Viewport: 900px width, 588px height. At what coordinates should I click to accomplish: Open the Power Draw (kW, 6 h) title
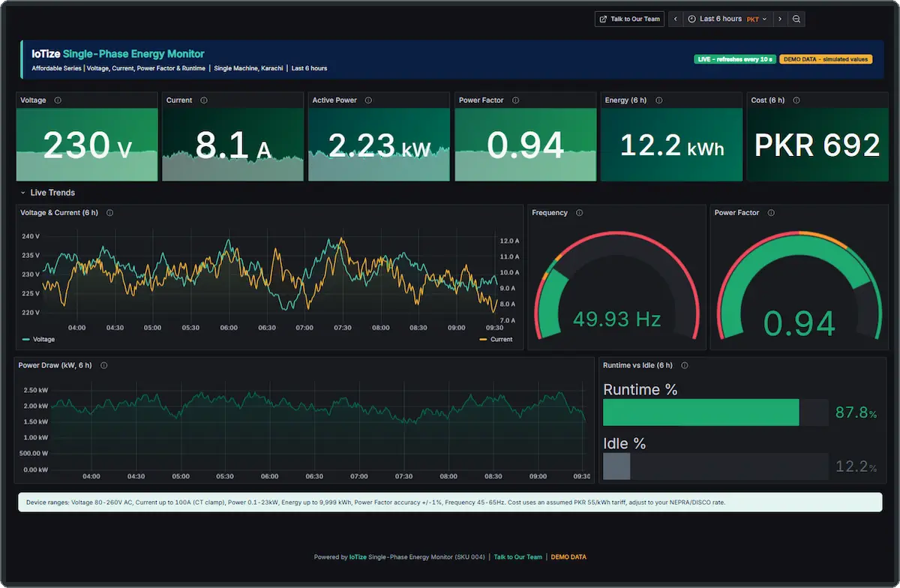coord(55,366)
